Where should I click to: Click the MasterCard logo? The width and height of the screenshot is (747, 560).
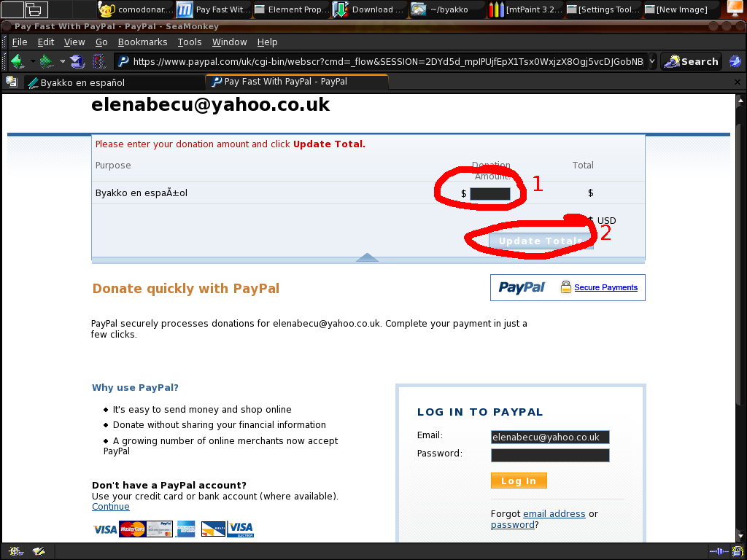133,529
